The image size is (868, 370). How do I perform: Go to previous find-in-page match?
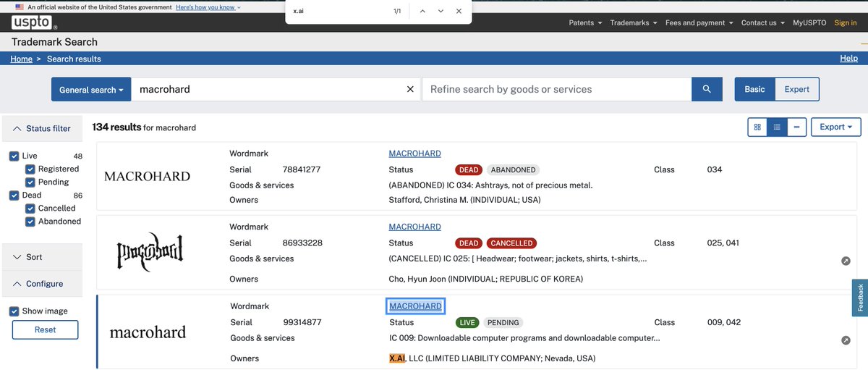tap(422, 12)
